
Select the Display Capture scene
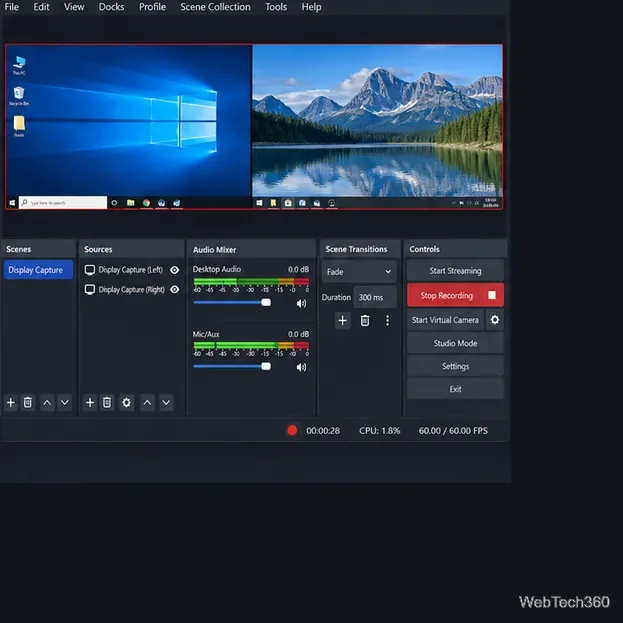click(38, 270)
